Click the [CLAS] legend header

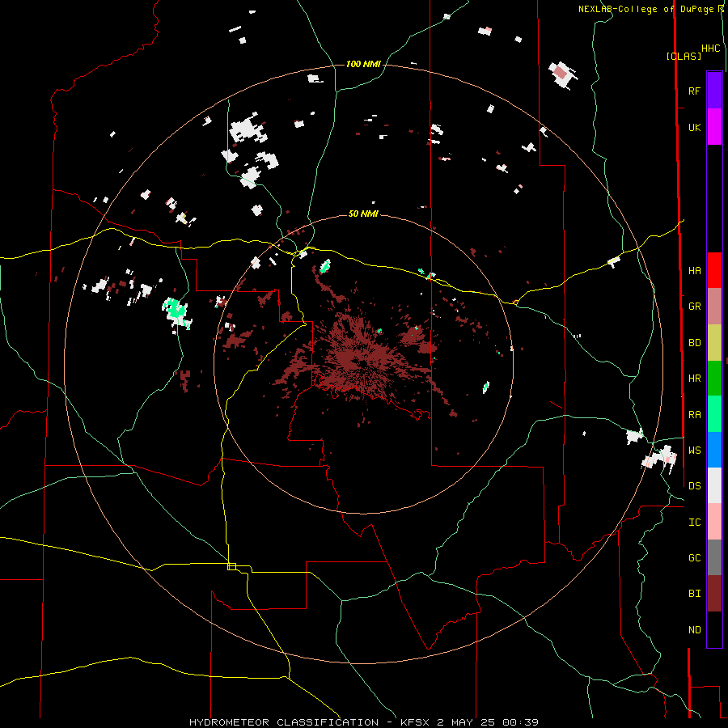pos(684,56)
